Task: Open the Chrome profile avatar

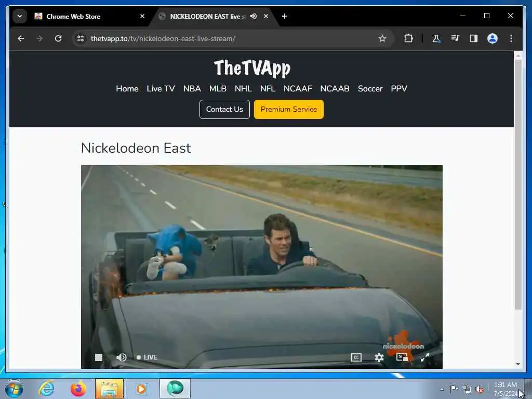Action: tap(493, 38)
